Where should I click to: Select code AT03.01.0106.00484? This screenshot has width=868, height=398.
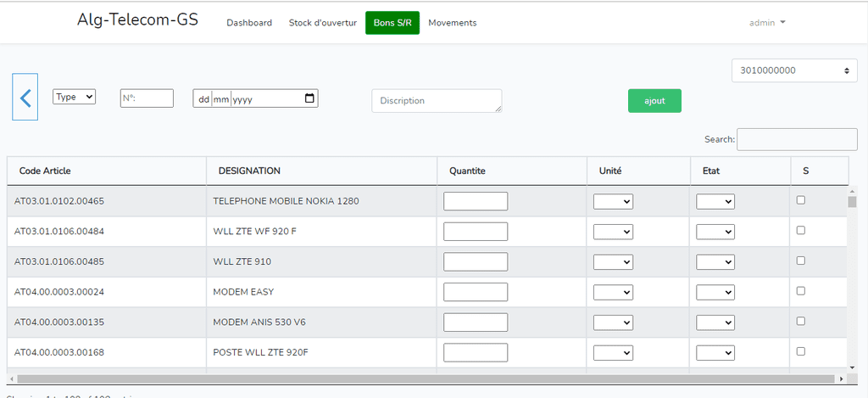pyautogui.click(x=59, y=231)
